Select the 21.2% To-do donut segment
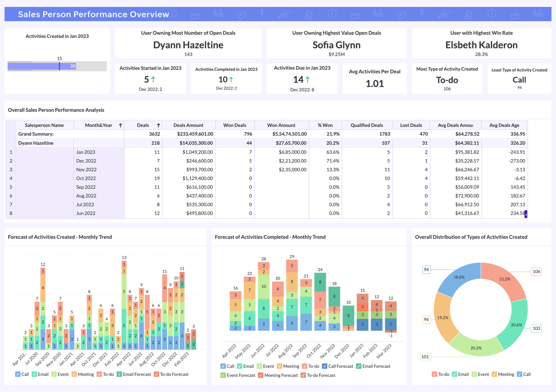This screenshot has width=556, height=392. coord(505,279)
